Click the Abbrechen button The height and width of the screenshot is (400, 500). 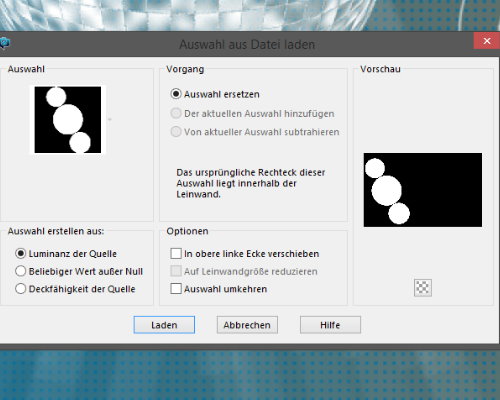247,325
